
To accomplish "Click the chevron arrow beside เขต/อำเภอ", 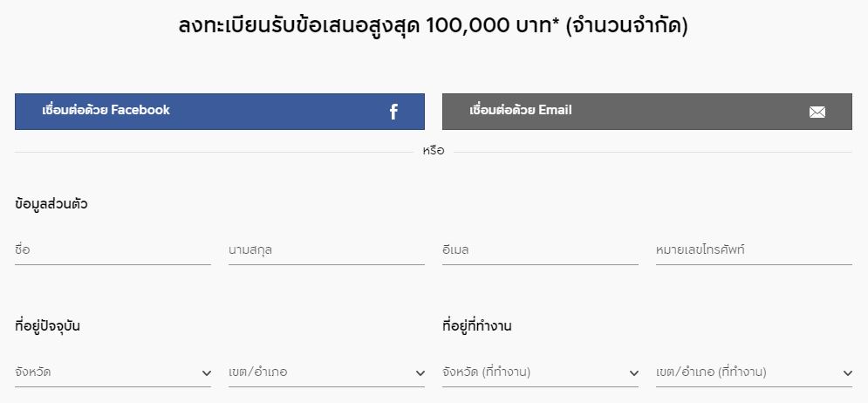I will tap(420, 373).
